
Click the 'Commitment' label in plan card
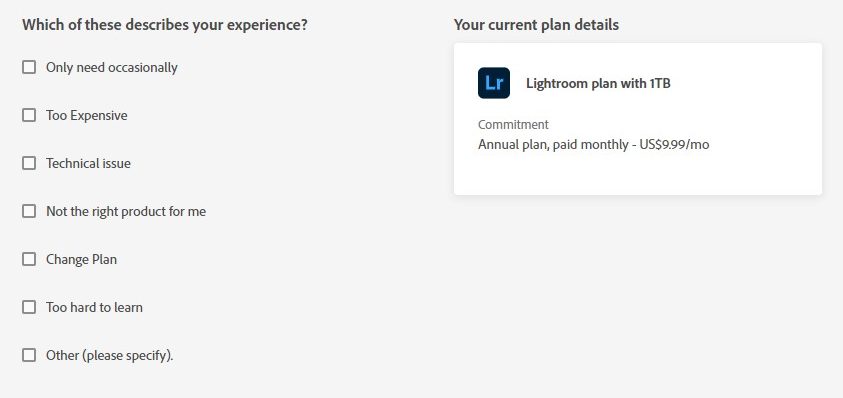coord(513,125)
